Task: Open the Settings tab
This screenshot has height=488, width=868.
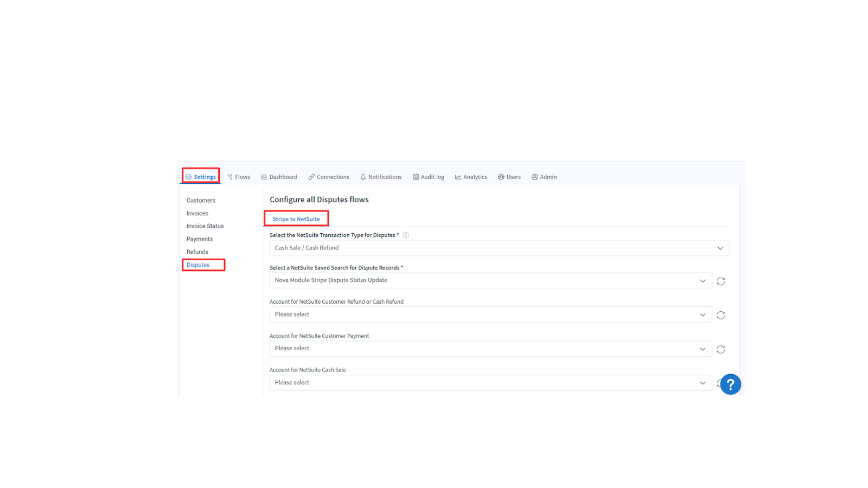Action: [201, 177]
